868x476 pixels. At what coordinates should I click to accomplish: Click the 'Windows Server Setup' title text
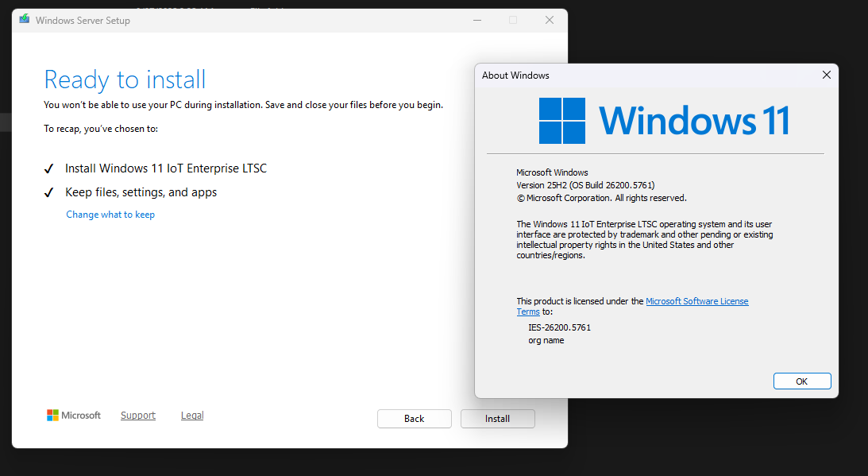(x=83, y=21)
